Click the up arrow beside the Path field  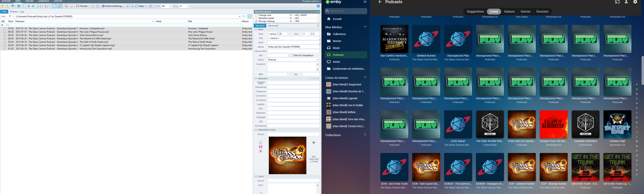(x=10, y=16)
